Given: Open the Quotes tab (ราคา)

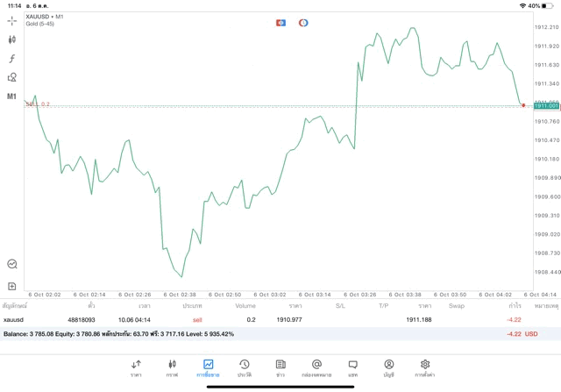Looking at the screenshot, I should tap(136, 368).
